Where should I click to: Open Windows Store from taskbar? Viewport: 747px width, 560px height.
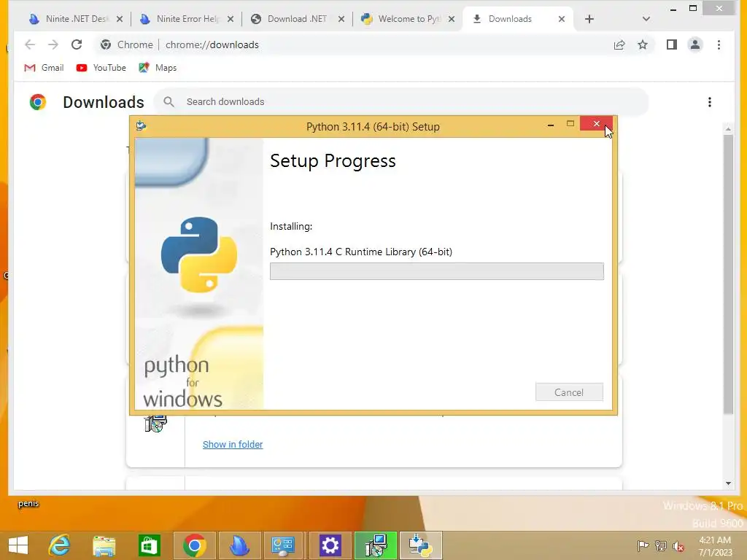(x=149, y=545)
